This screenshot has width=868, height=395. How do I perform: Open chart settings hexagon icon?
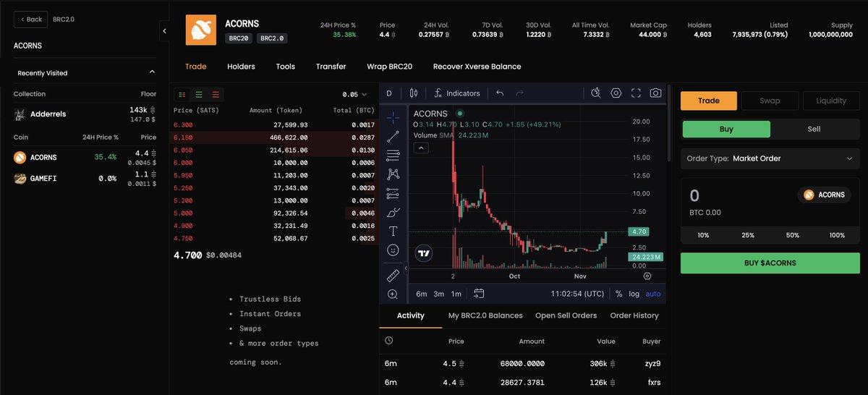tap(616, 93)
